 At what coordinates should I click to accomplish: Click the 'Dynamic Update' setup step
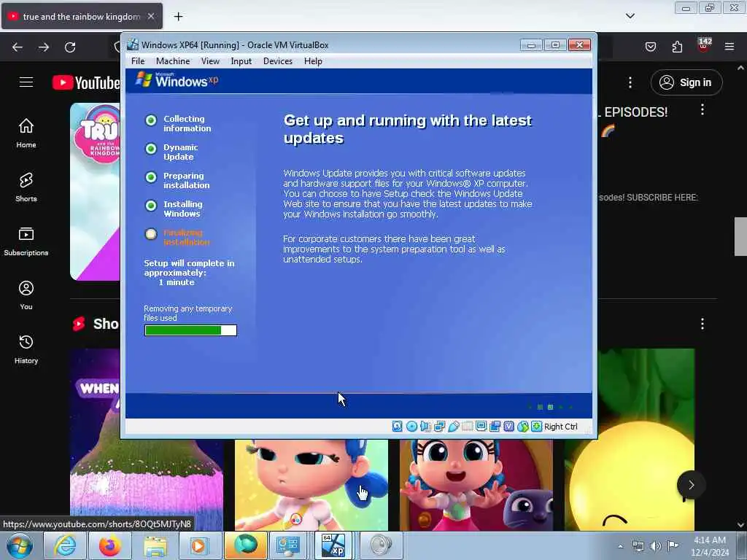click(x=172, y=152)
